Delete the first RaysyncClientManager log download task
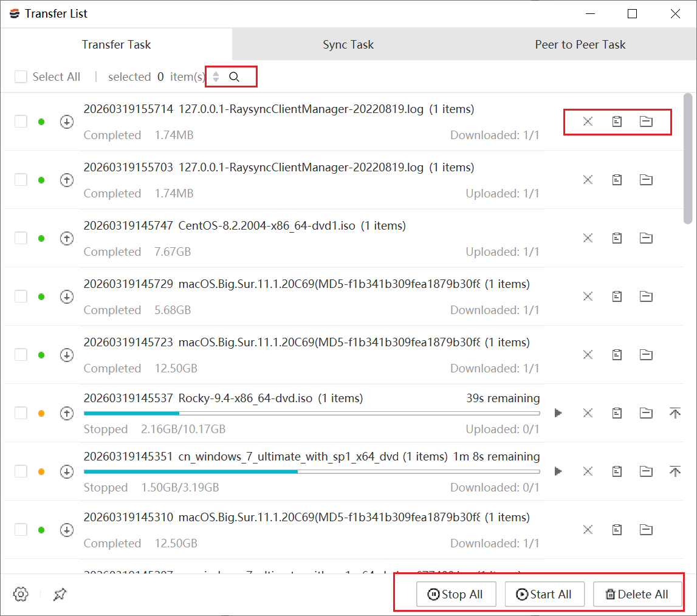This screenshot has height=616, width=697. pos(588,121)
